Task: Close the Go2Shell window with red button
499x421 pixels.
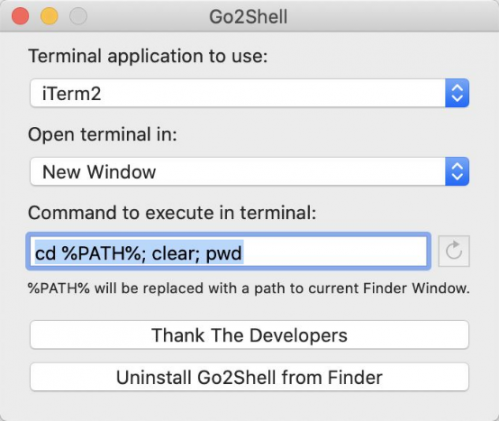Action: coord(20,16)
